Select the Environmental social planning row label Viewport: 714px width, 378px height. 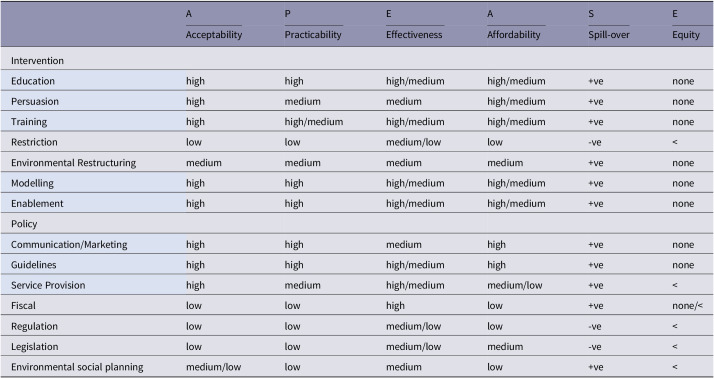[x=77, y=367]
